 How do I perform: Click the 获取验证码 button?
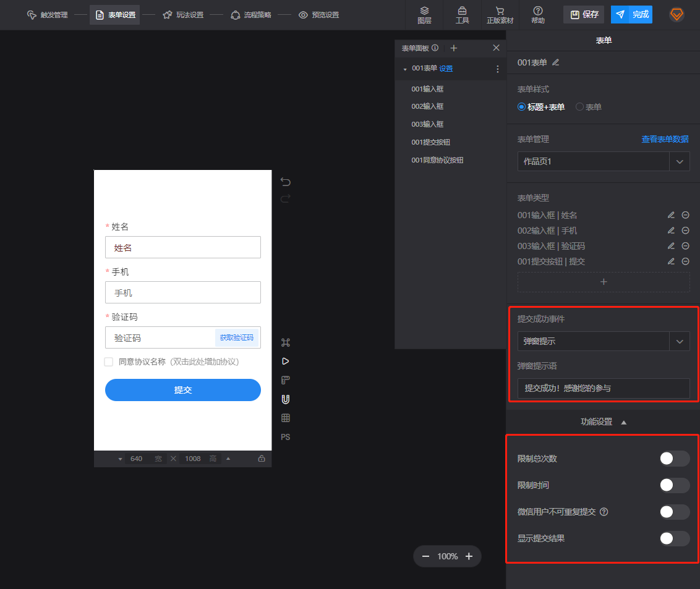[237, 338]
